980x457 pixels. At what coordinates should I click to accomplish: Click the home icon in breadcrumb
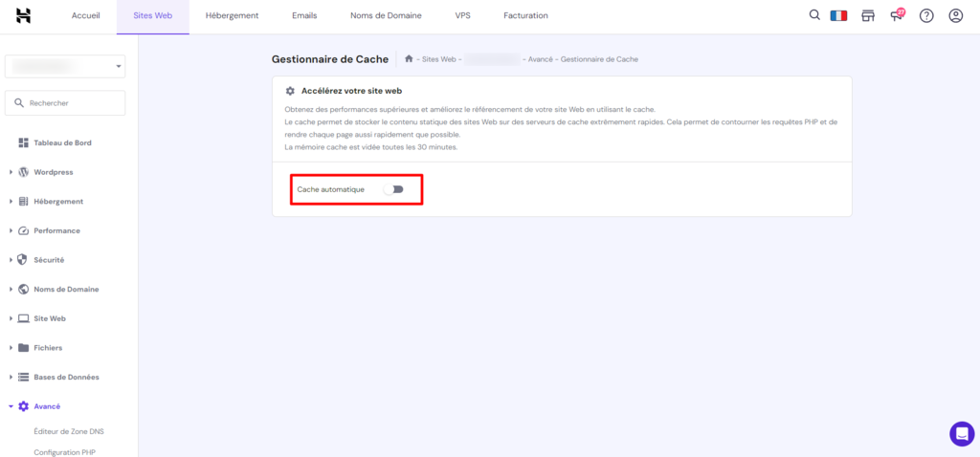409,58
